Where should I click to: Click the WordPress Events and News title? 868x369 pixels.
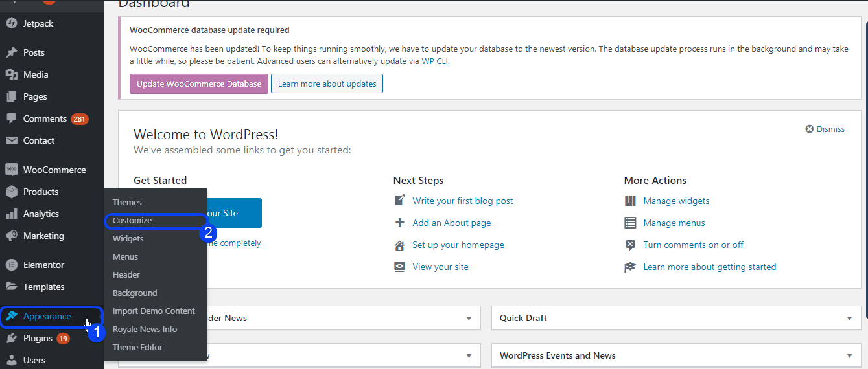click(557, 355)
